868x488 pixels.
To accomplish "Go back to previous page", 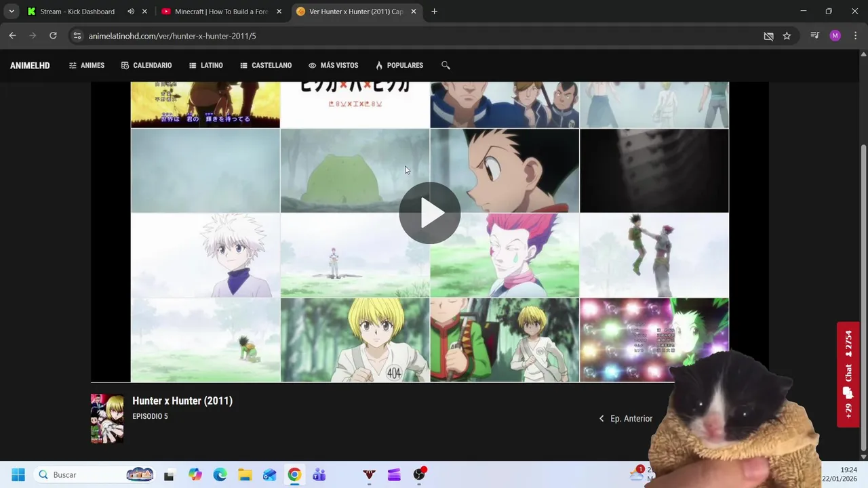I will pyautogui.click(x=12, y=36).
